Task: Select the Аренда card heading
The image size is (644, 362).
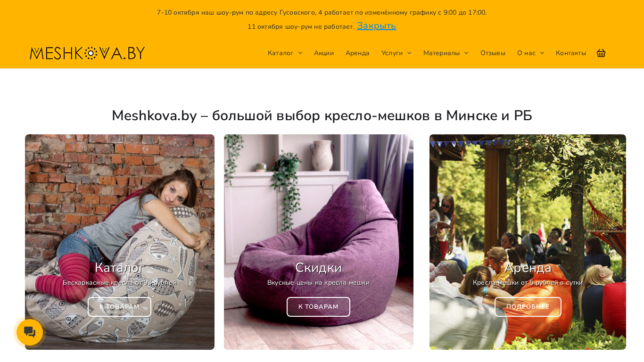Action: (x=528, y=267)
